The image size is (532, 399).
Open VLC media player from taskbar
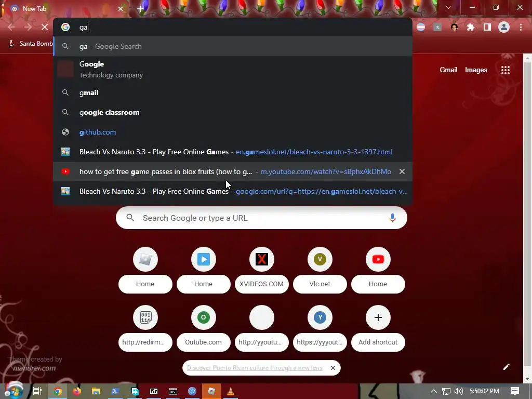coord(231,391)
